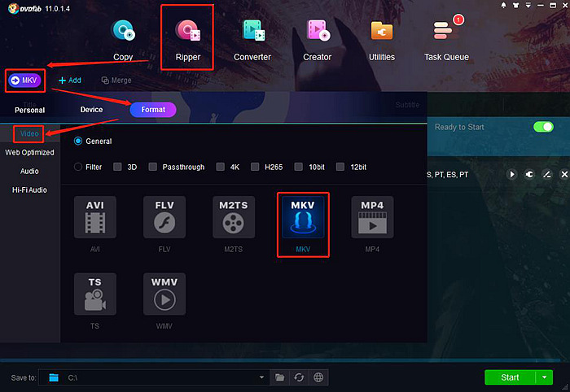Toggle the Ready to Start switch
This screenshot has height=392, width=570.
[543, 127]
